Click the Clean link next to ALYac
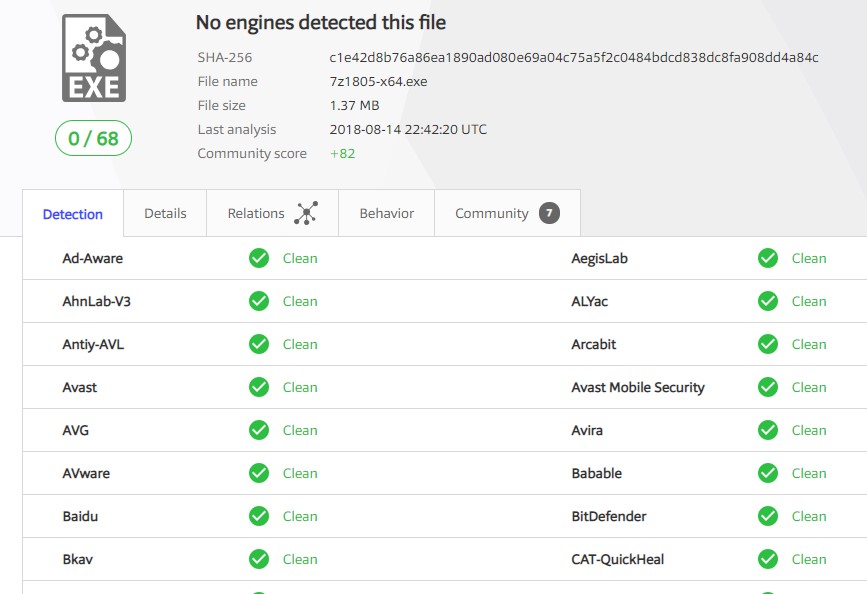 click(x=808, y=301)
